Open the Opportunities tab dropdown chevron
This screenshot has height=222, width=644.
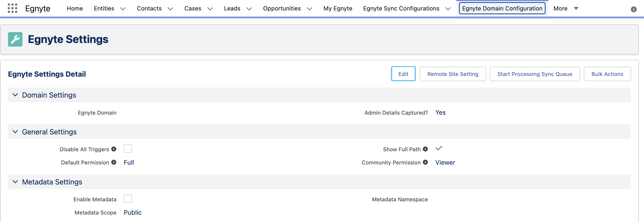pyautogui.click(x=310, y=9)
